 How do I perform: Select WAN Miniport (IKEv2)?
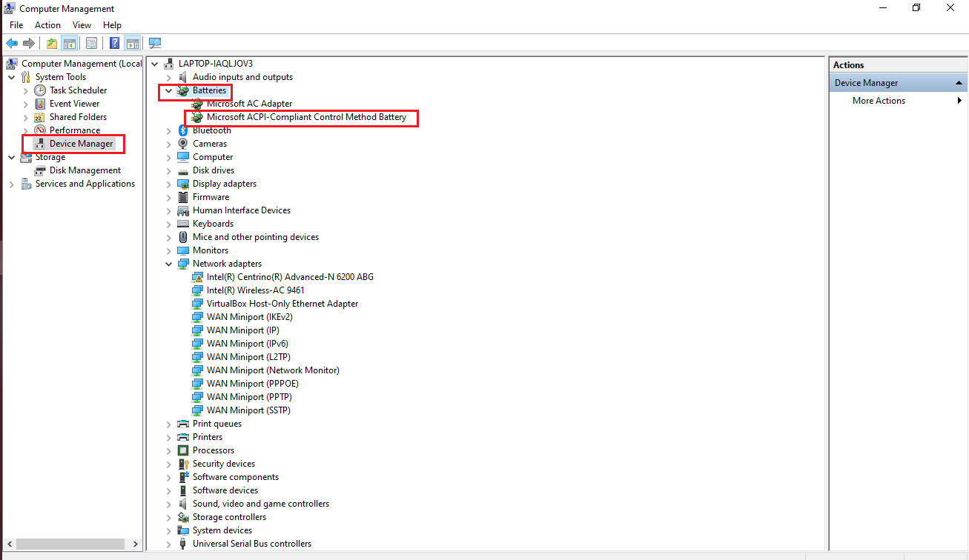pos(249,317)
